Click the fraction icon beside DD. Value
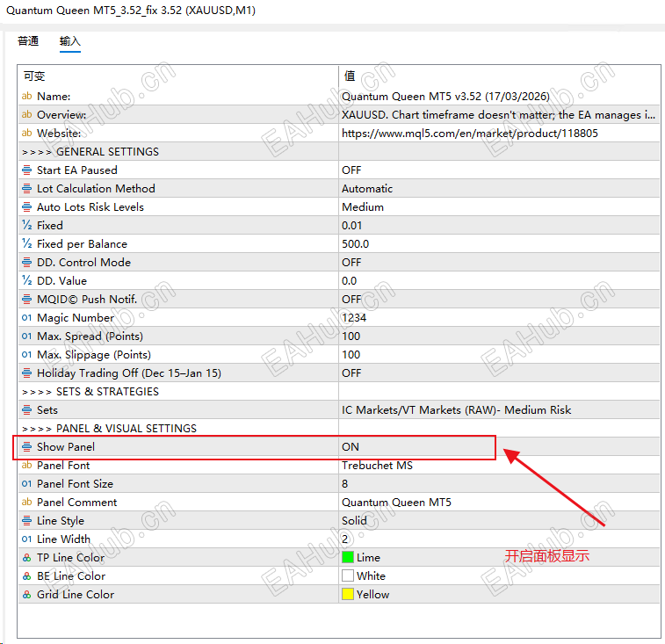Screen dimensions: 665x644 point(26,280)
